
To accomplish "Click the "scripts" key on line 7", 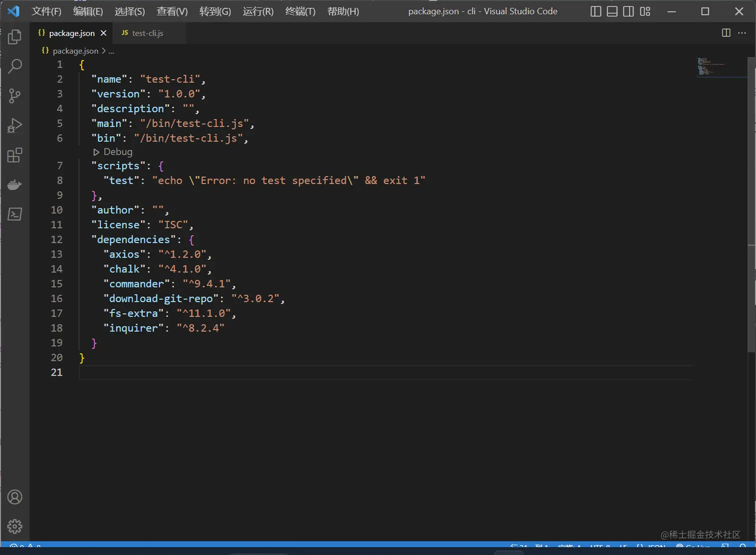I will (118, 165).
